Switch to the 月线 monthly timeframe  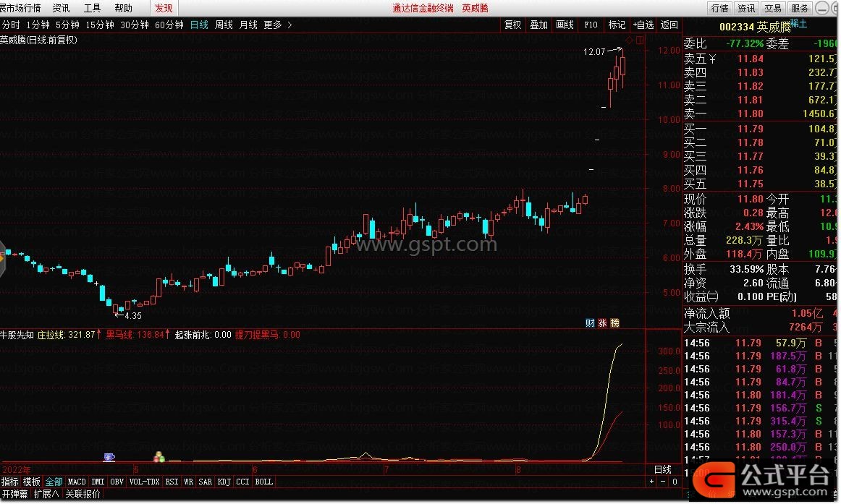tap(248, 25)
